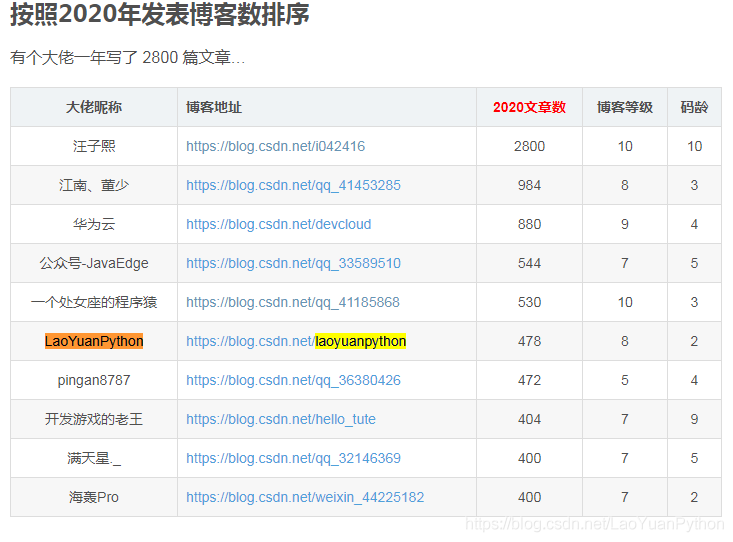Open link https://blog.csdn.net/i042416
The height and width of the screenshot is (542, 733).
pyautogui.click(x=275, y=146)
